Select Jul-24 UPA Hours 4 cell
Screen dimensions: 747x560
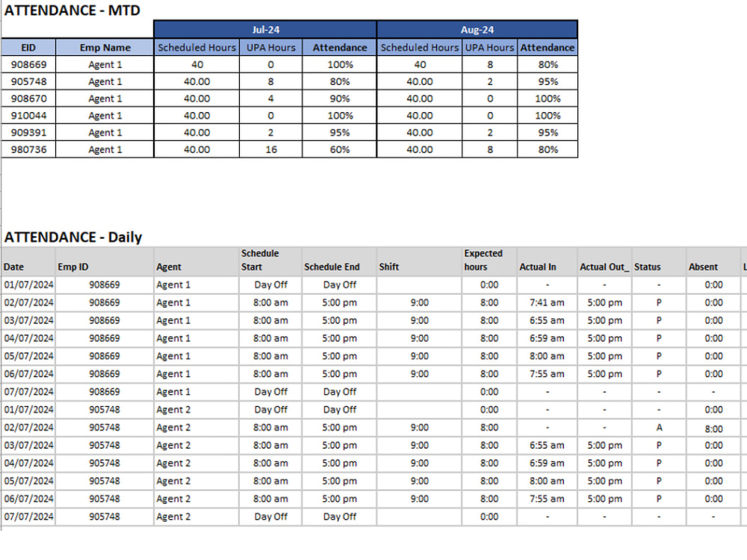(x=270, y=99)
